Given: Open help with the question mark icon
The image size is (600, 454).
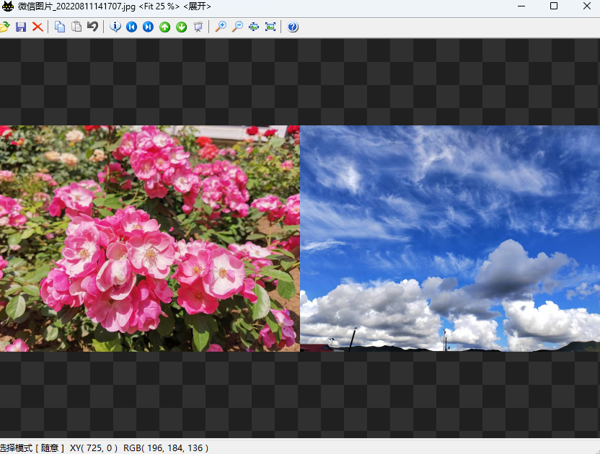Looking at the screenshot, I should pos(292,26).
